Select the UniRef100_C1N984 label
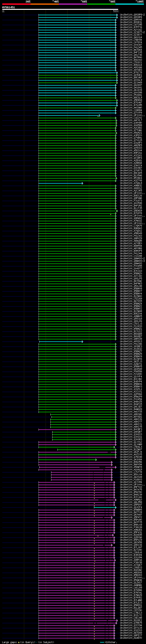The width and height of the screenshot is (146, 644). point(131,110)
